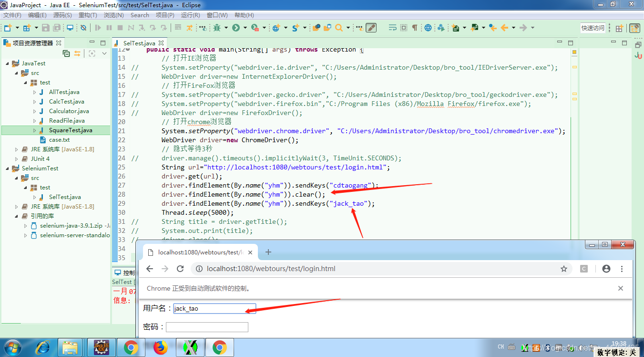This screenshot has height=357, width=644.
Task: Click the Open Perspective icon
Action: [x=619, y=28]
